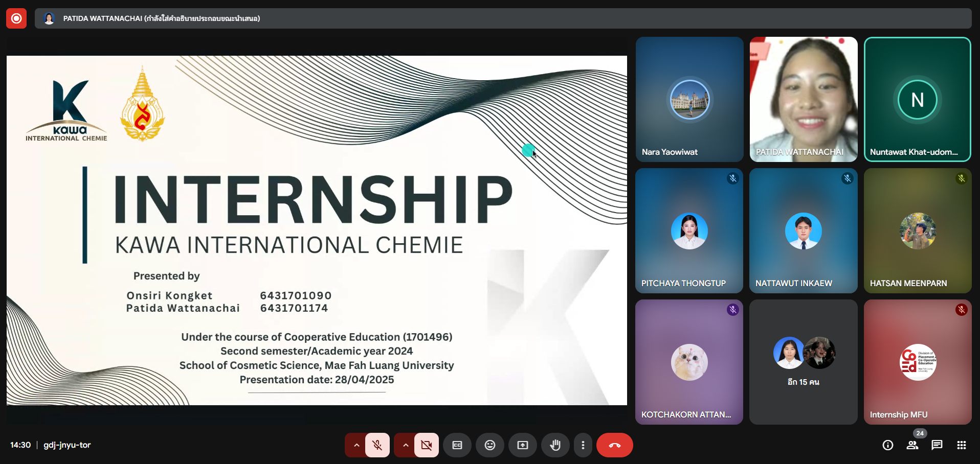Image resolution: width=980 pixels, height=464 pixels.
Task: Open meeting details info icon
Action: [x=888, y=445]
